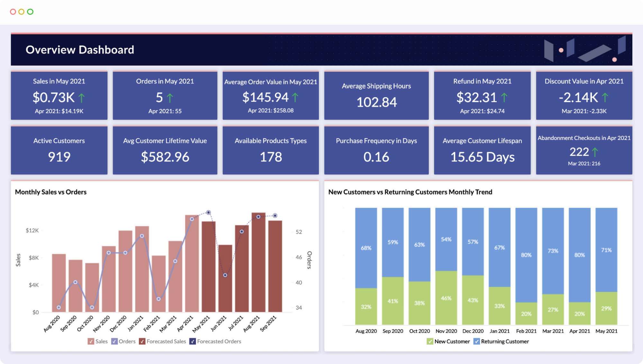Click the Available Products Types tile

pos(270,150)
